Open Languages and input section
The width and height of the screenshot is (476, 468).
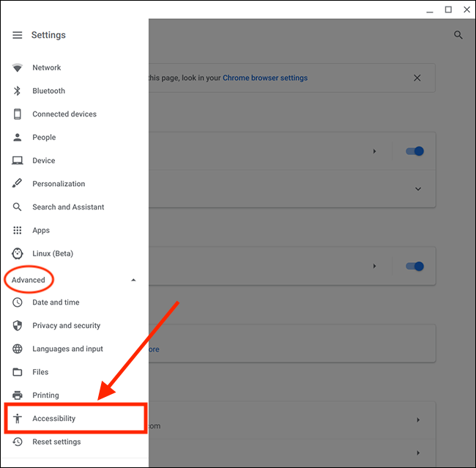pos(67,349)
